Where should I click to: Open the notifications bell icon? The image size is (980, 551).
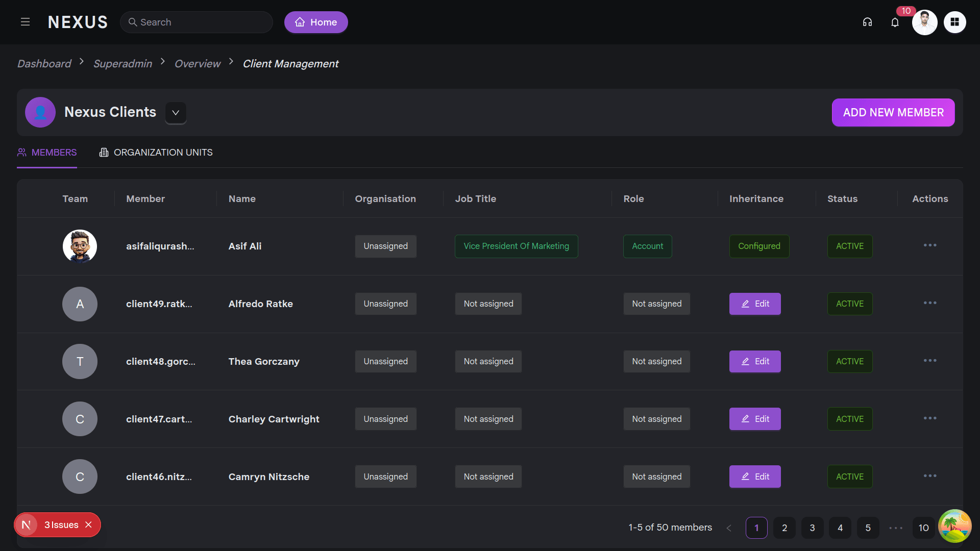895,22
